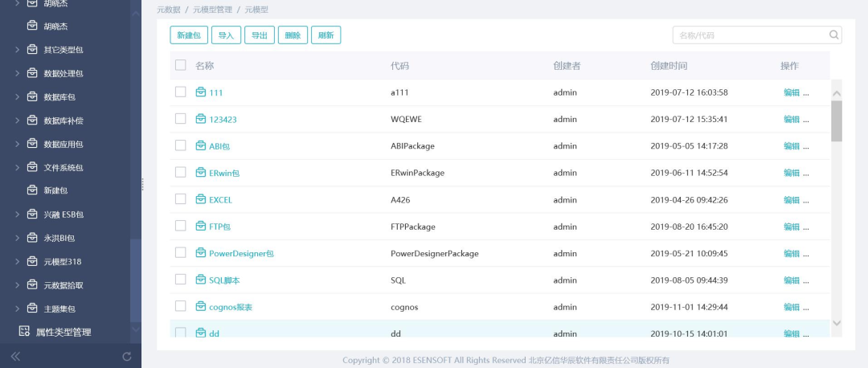The height and width of the screenshot is (368, 868).
Task: Go to 元模型管理 in breadcrumb
Action: [213, 10]
